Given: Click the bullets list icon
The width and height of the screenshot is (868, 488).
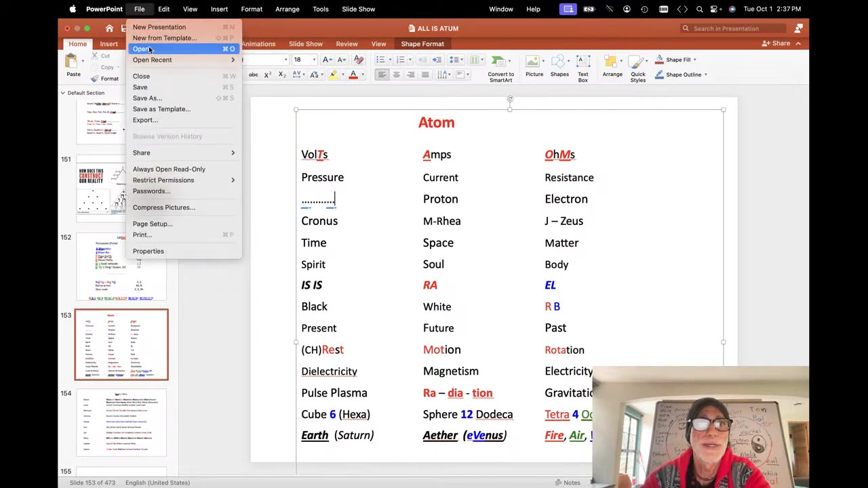Looking at the screenshot, I should coord(380,60).
